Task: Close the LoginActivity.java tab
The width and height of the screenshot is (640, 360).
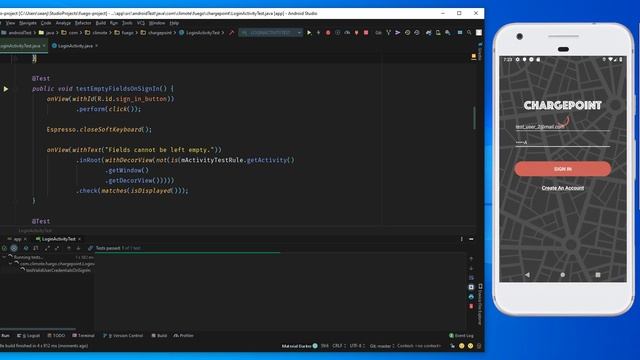Action: pos(97,46)
